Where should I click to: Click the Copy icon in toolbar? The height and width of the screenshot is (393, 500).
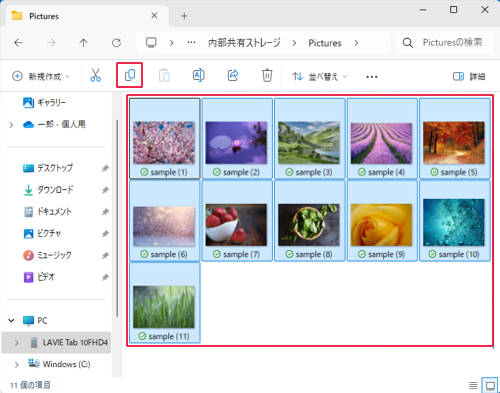pos(130,75)
